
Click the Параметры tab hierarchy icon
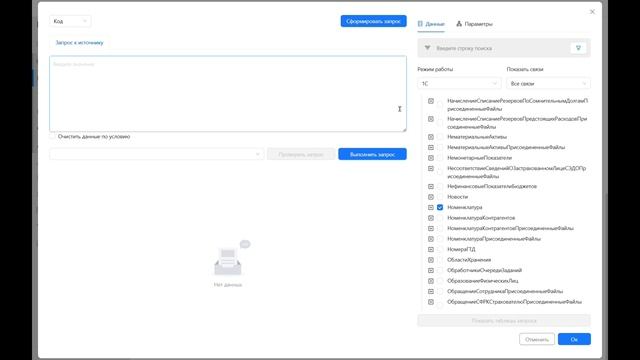(x=459, y=24)
